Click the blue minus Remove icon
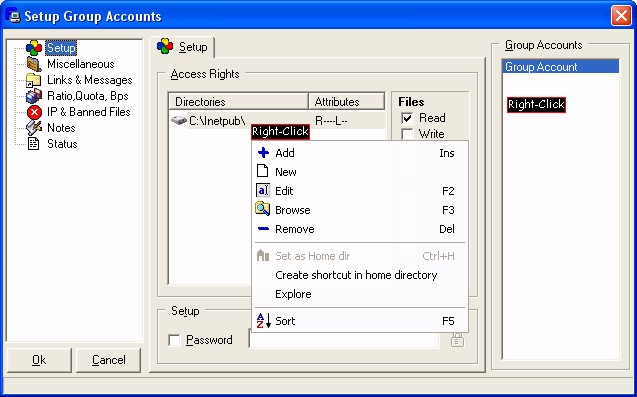Image resolution: width=637 pixels, height=397 pixels. pyautogui.click(x=263, y=229)
